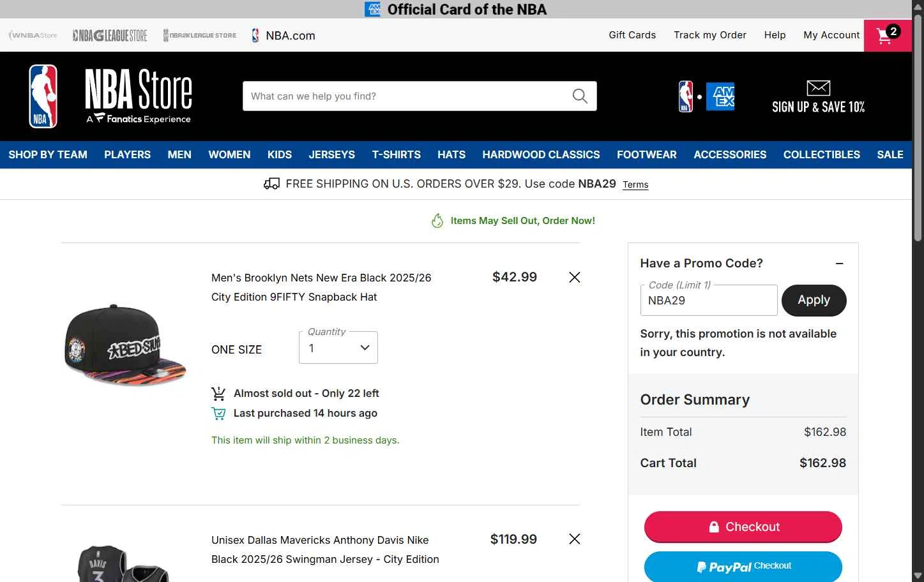Viewport: 924px width, 582px height.
Task: Click the search magnifier icon
Action: [x=580, y=96]
